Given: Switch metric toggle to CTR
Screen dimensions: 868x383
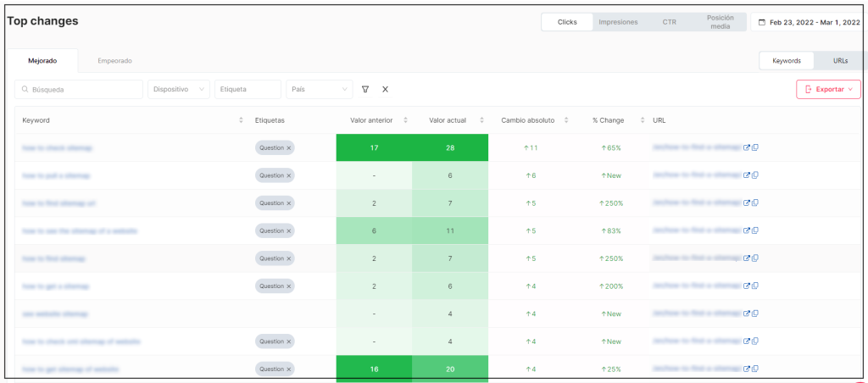Looking at the screenshot, I should (669, 22).
